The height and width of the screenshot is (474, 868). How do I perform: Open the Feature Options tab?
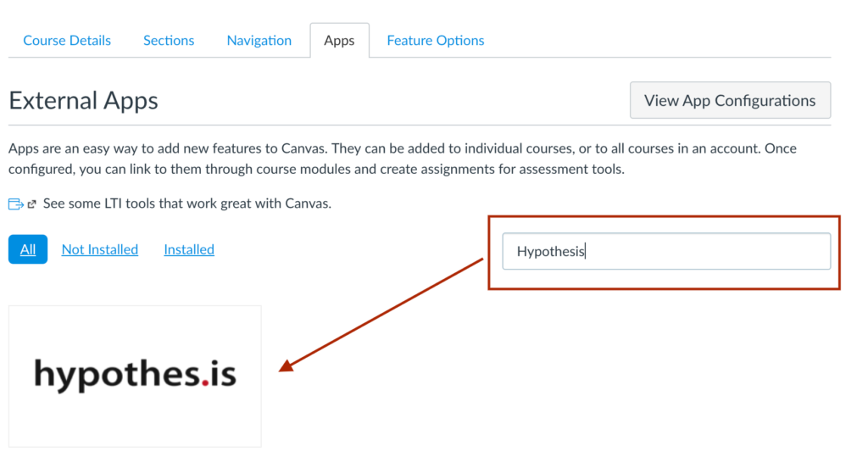(x=436, y=41)
